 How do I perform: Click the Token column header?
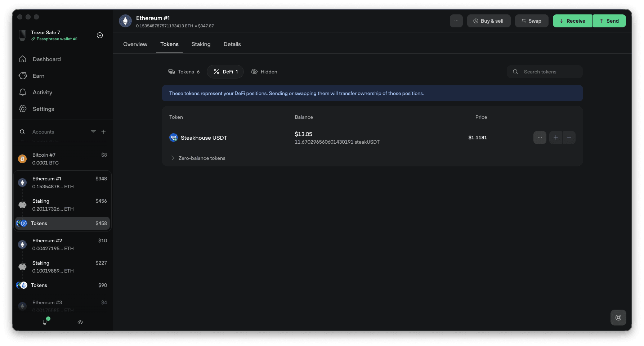click(176, 117)
